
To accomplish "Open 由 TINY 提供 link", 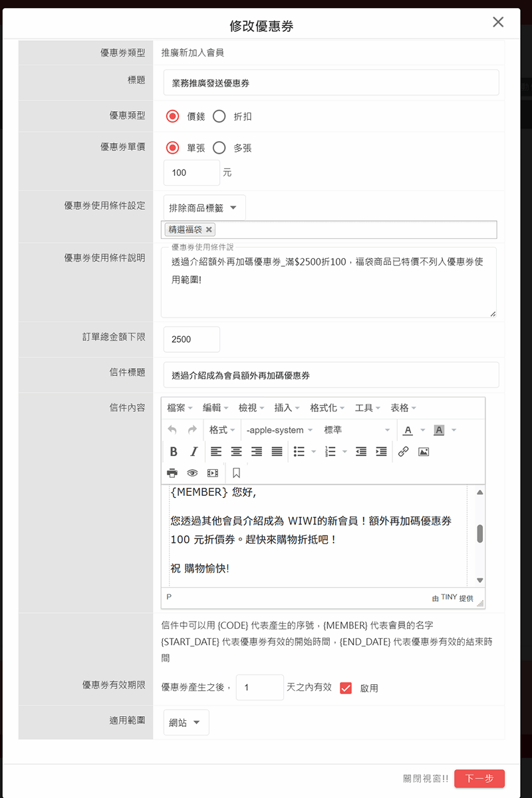I will point(453,598).
